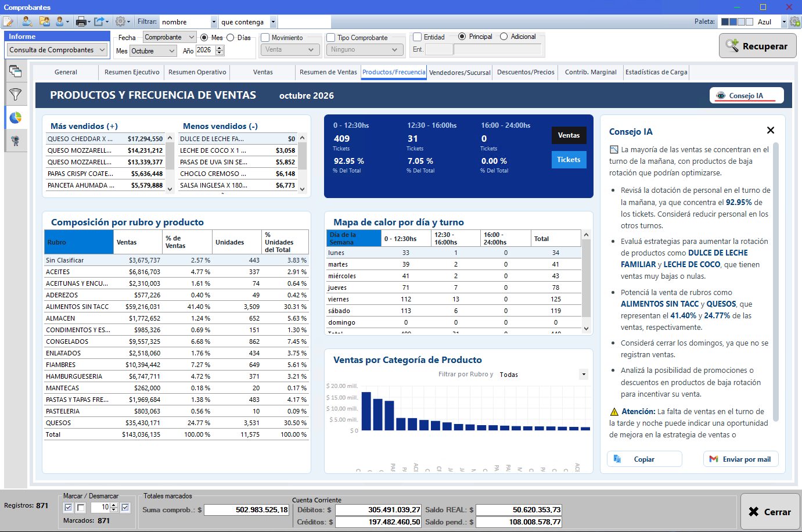802x532 pixels.
Task: Click the search person toolbar icon
Action: pos(27,22)
